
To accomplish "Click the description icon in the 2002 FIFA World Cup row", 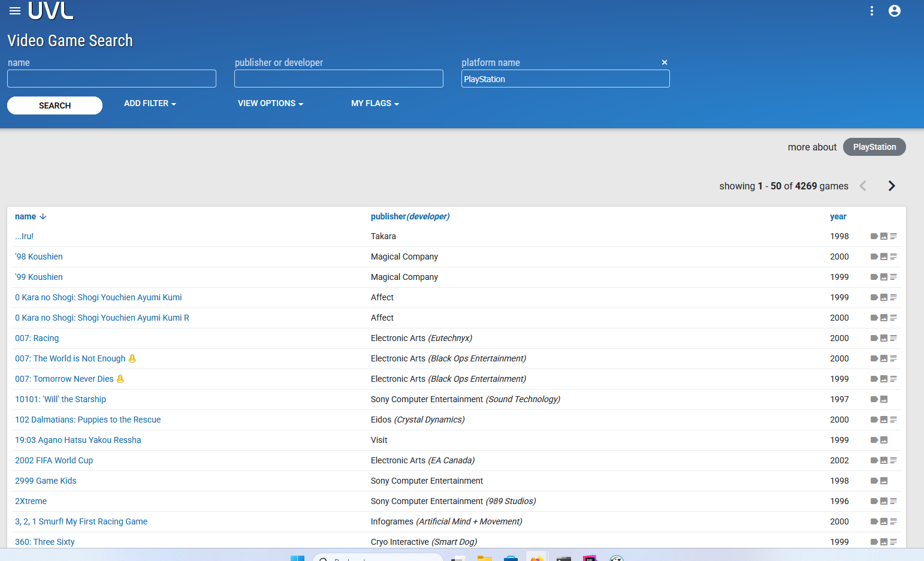I will tap(893, 460).
